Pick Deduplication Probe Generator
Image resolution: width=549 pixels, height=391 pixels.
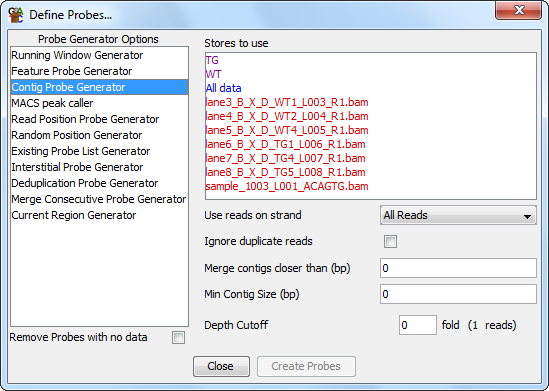(x=99, y=183)
